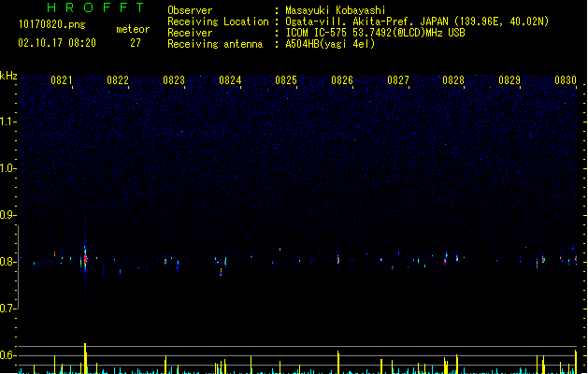Click the 0.6 kHz axis label
Screen dimensions: 588x374
[x=7, y=355]
